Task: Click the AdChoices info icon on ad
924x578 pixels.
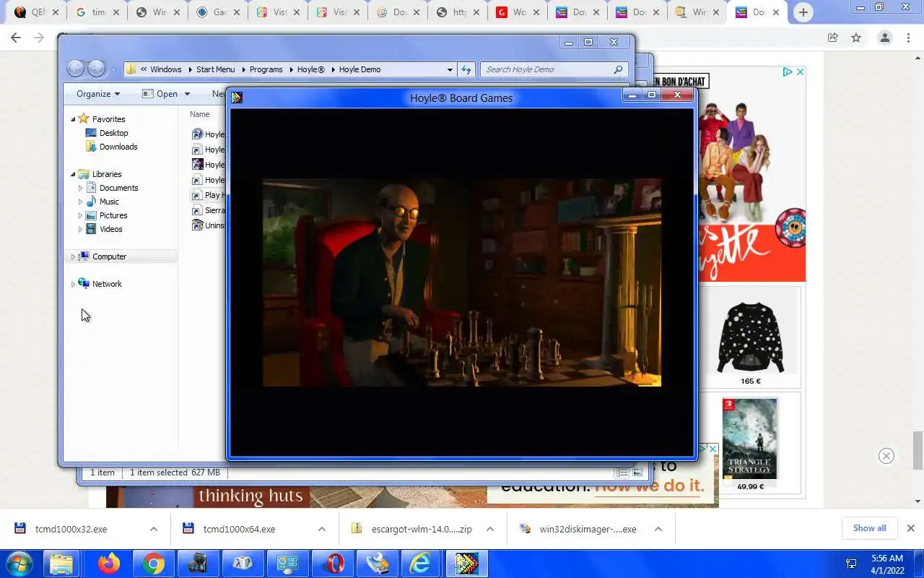Action: (787, 72)
